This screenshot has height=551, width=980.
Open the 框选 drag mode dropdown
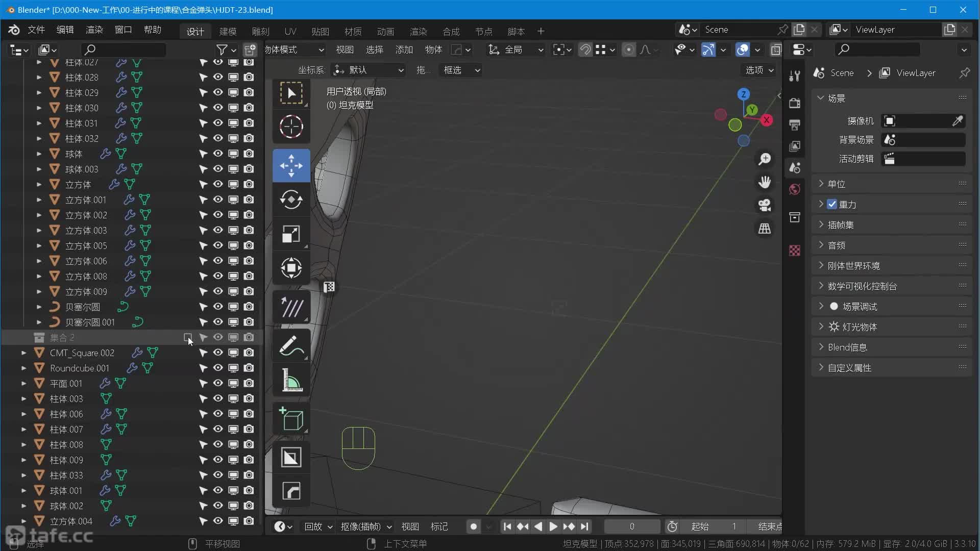[461, 70]
